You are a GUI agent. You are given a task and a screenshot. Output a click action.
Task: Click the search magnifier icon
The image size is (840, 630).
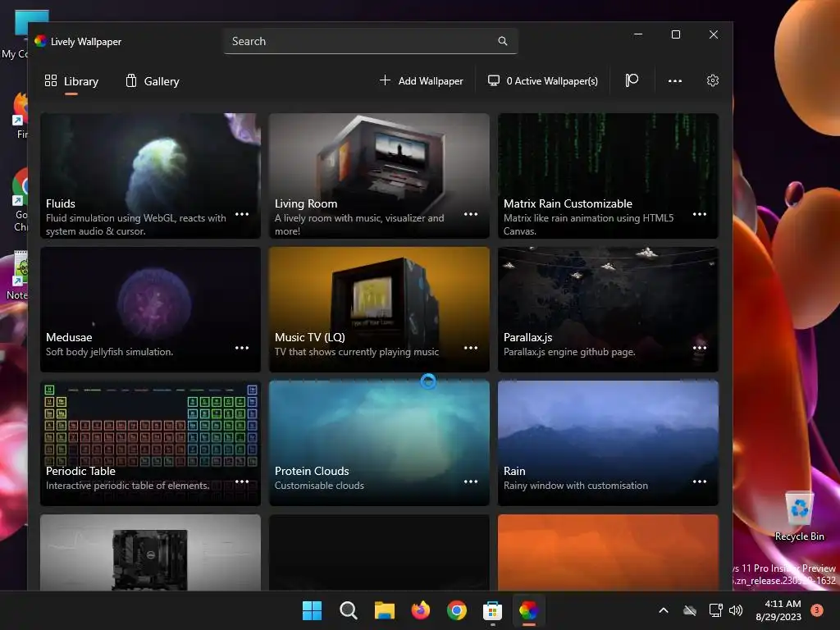tap(503, 41)
